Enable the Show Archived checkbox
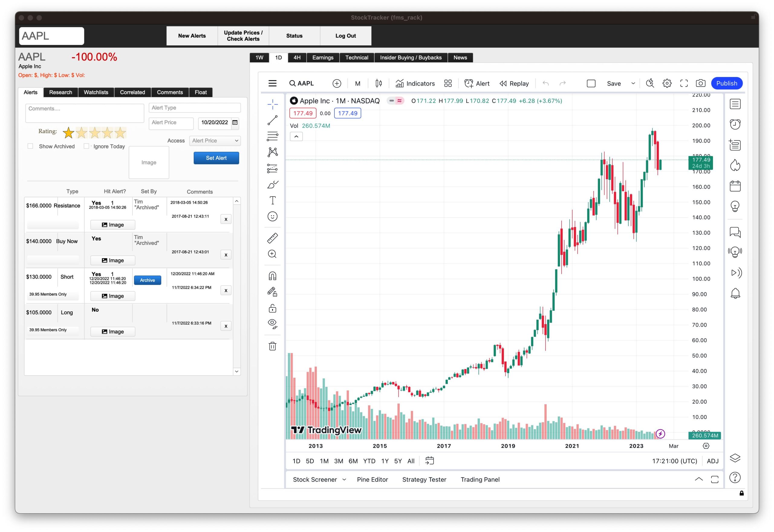Viewport: 774px width, 532px height. click(x=30, y=146)
